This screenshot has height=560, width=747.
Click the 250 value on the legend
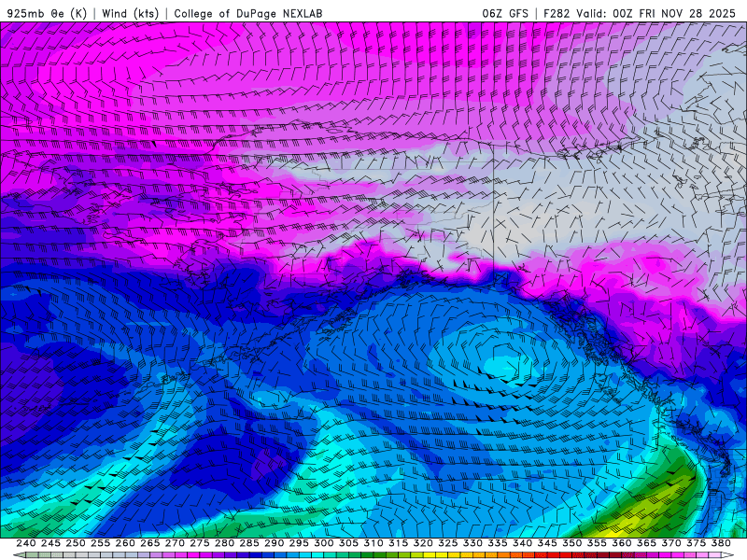pyautogui.click(x=76, y=543)
